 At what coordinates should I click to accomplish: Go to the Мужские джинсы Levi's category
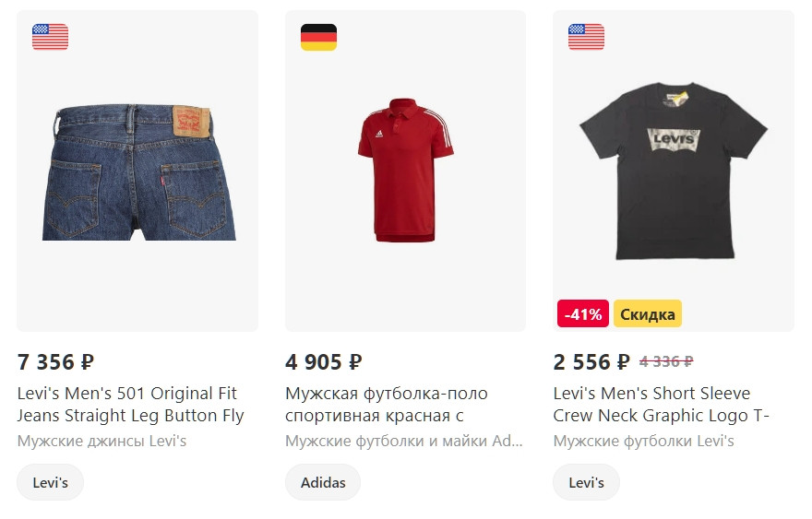[101, 441]
